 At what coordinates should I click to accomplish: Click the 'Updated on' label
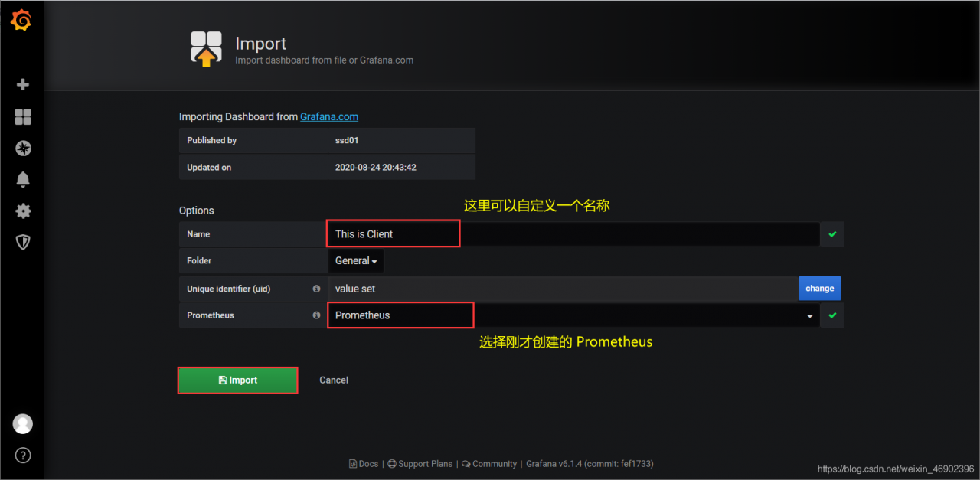coord(209,168)
